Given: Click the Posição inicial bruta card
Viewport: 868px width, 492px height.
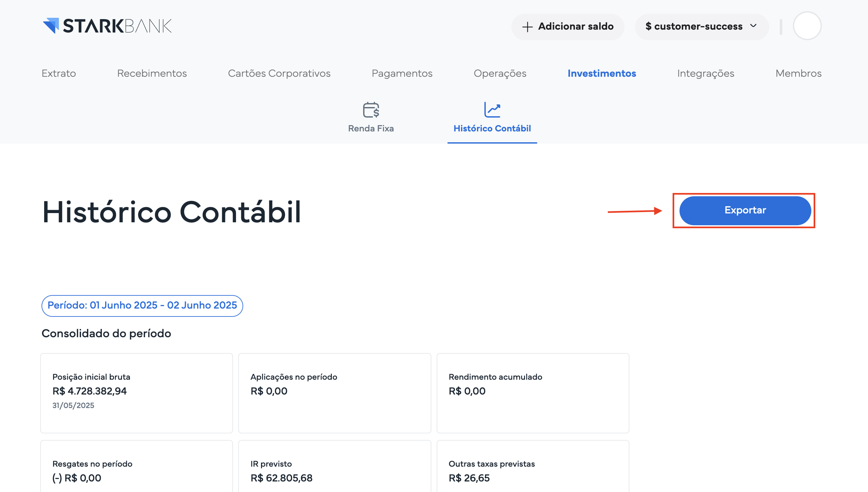Looking at the screenshot, I should pos(137,393).
